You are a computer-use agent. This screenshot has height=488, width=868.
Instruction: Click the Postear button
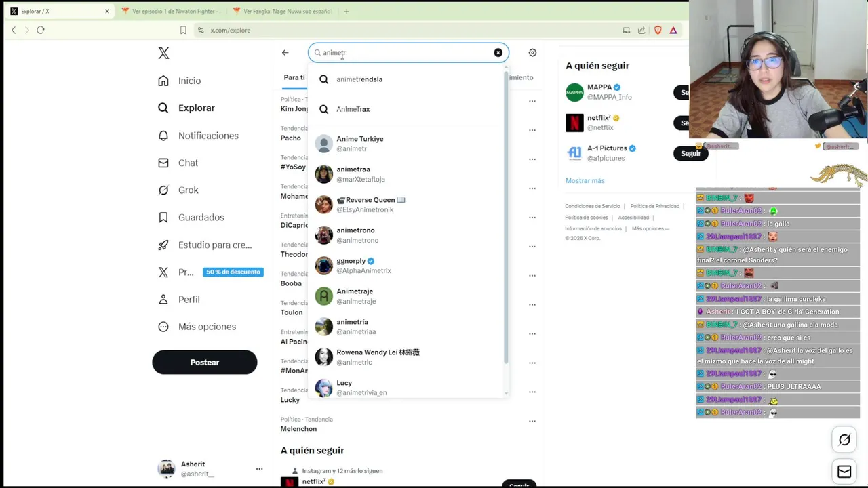point(205,362)
